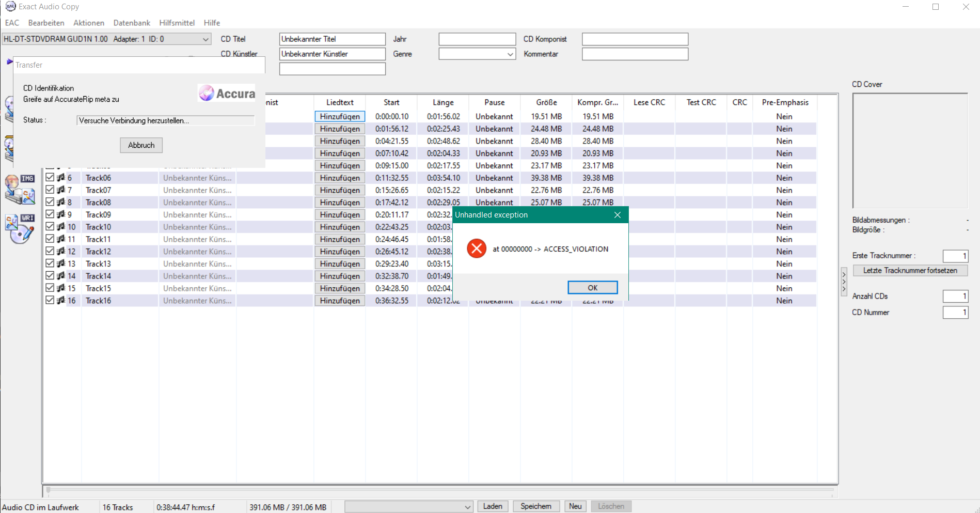Close the Unhandled exception dialog
This screenshot has height=513, width=980.
click(x=618, y=215)
